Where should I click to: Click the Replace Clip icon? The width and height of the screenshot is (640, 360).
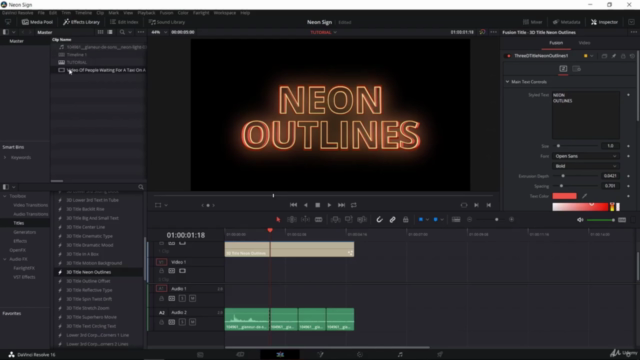362,220
